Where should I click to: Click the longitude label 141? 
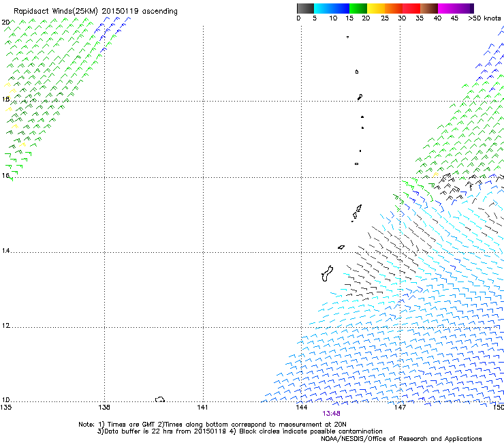(x=202, y=408)
